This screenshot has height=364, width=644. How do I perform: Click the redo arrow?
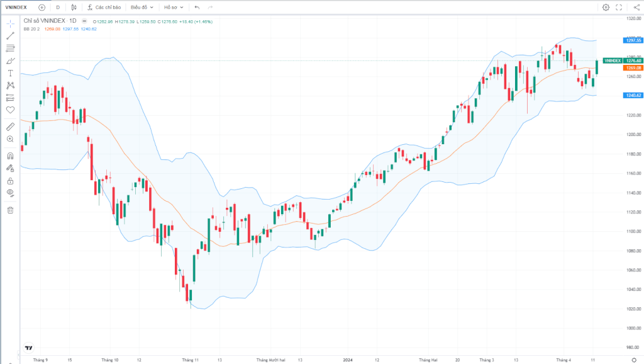(x=210, y=8)
